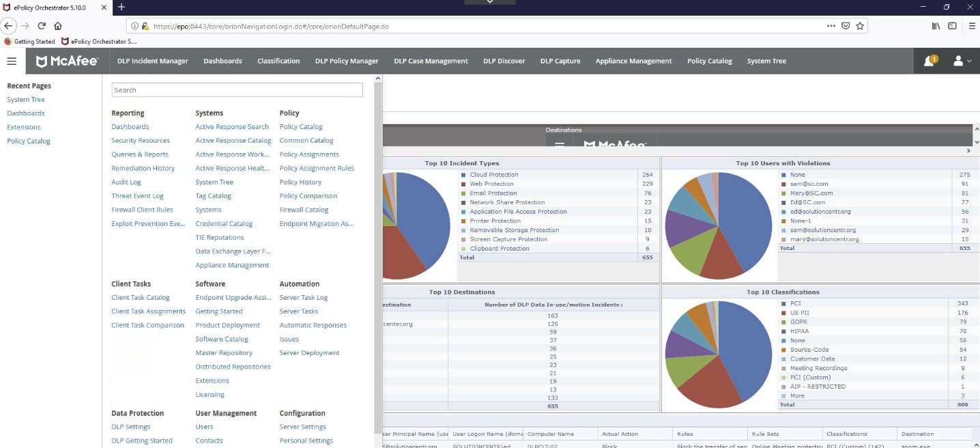Switch to DLP Policy Manager menu
The width and height of the screenshot is (980, 448).
click(347, 61)
